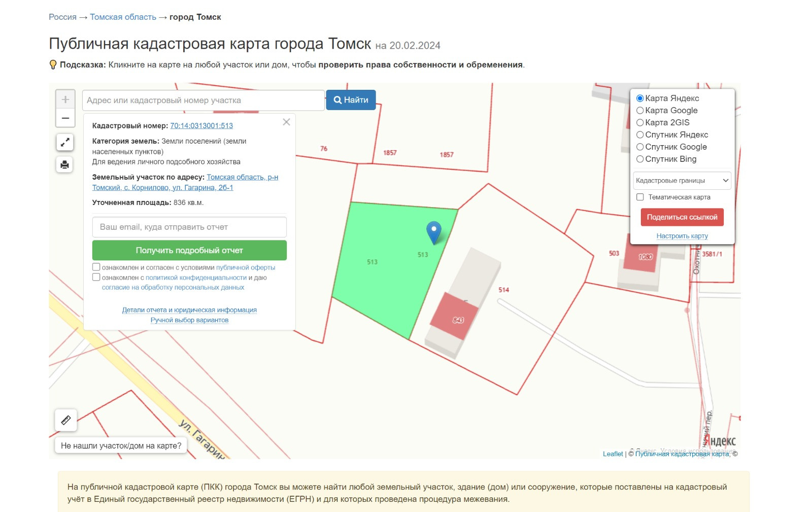Go to Томская область breadcrumb
Viewport: 812px width, 512px height.
point(123,17)
